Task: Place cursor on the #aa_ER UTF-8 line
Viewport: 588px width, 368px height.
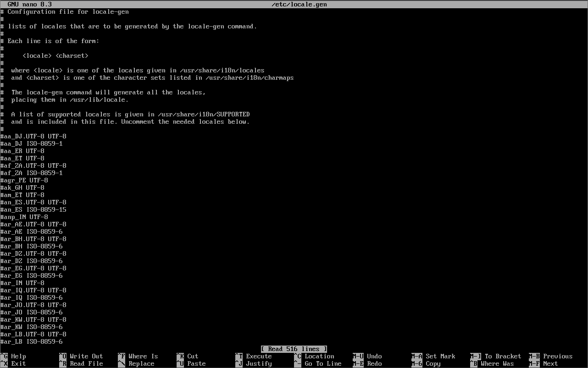Action: [22, 151]
